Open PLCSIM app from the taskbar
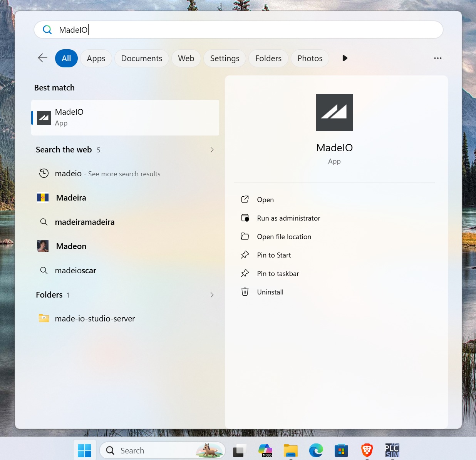 pyautogui.click(x=392, y=450)
